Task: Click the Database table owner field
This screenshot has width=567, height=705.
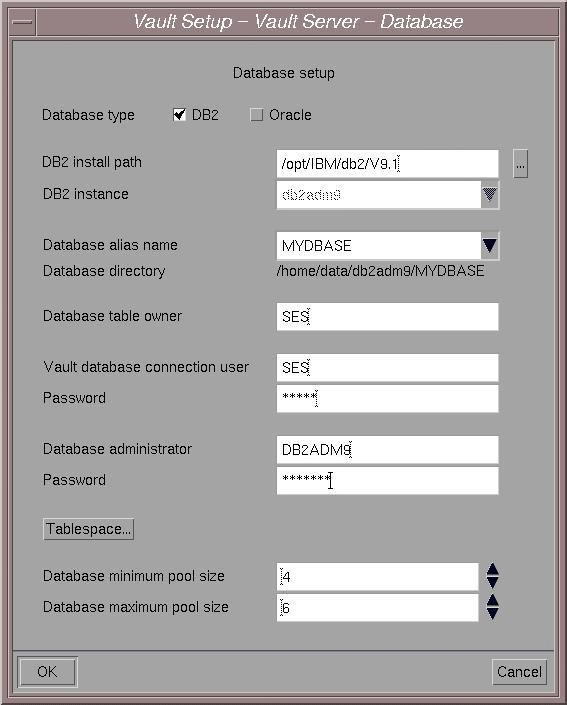Action: 388,317
